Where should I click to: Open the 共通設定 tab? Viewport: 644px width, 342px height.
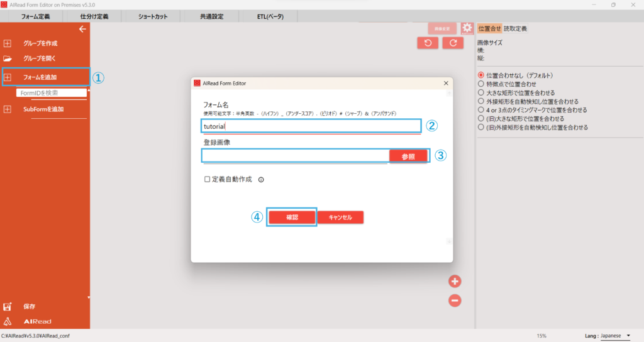tap(212, 16)
